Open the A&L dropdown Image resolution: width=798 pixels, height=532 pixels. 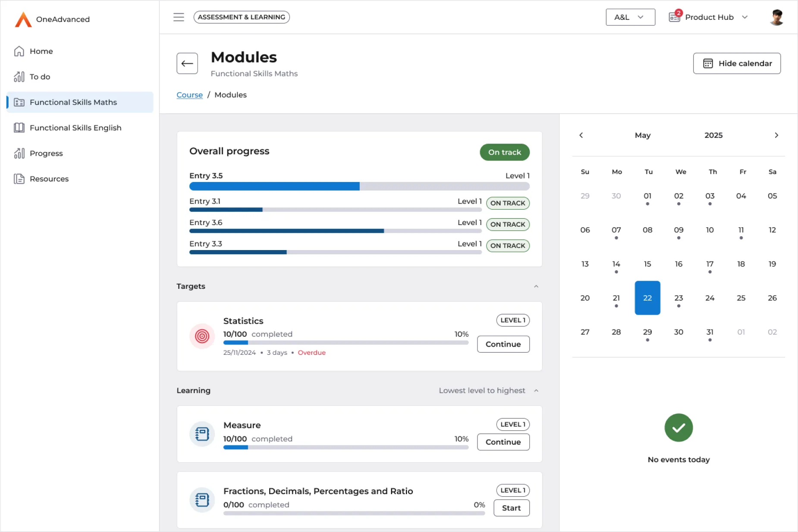pyautogui.click(x=630, y=17)
